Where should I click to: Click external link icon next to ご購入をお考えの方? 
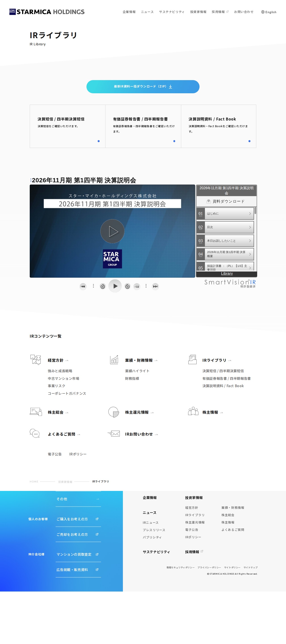(97, 519)
